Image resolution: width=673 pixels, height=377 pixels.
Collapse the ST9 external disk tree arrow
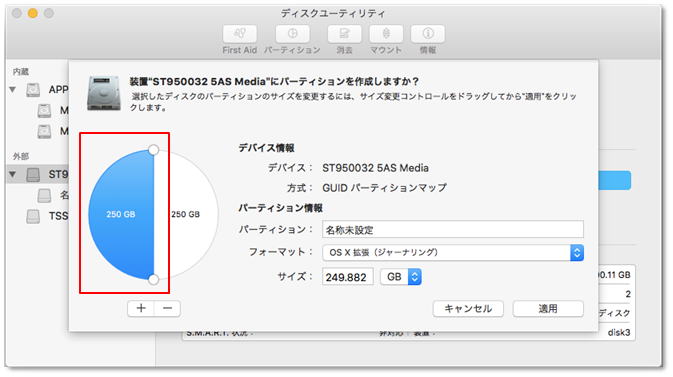13,174
